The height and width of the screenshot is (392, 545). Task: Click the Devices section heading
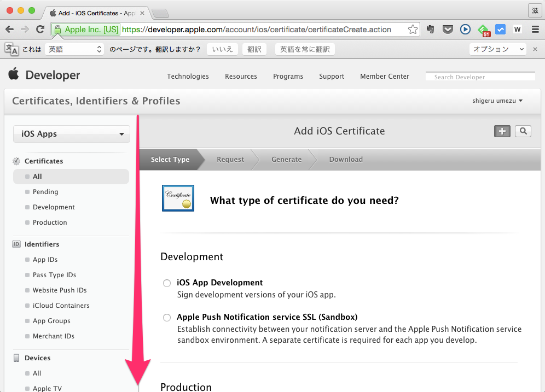coord(38,358)
